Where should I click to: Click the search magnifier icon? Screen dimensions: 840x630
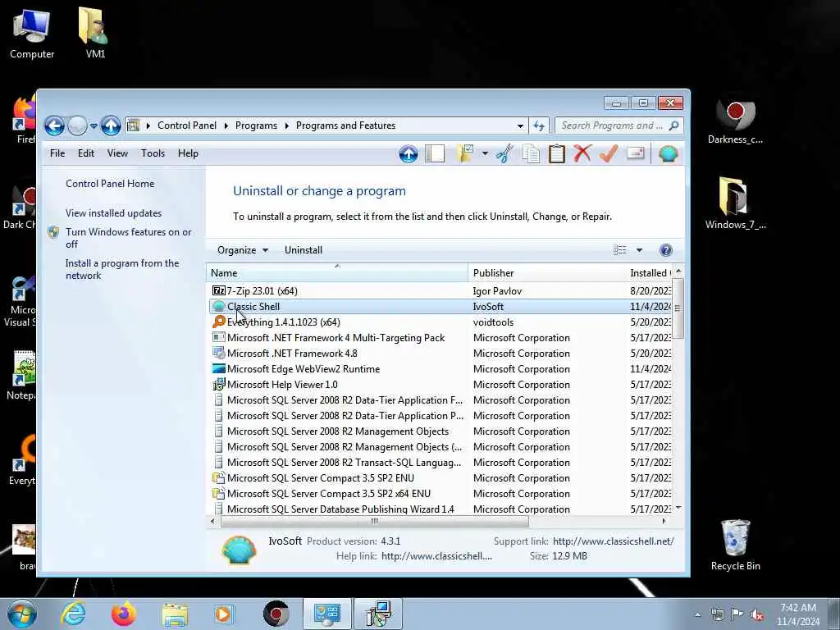[x=674, y=126]
